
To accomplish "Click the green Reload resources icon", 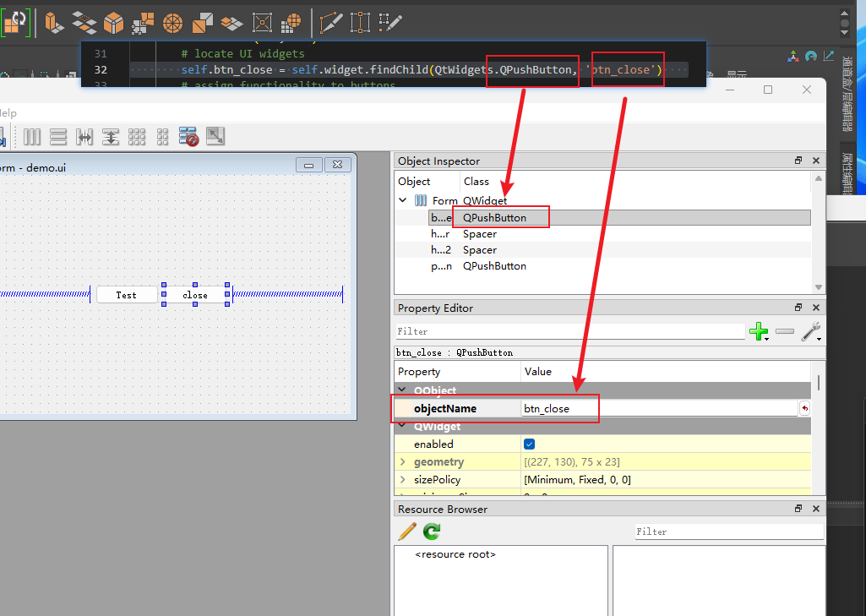I will (x=432, y=532).
